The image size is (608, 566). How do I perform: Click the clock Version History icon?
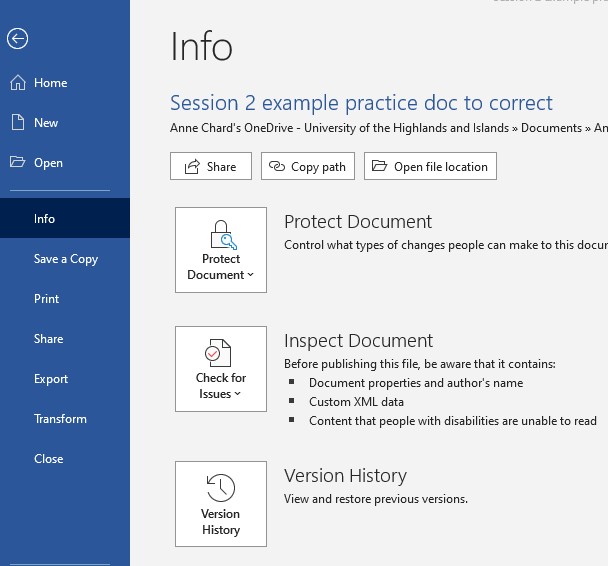[x=221, y=488]
